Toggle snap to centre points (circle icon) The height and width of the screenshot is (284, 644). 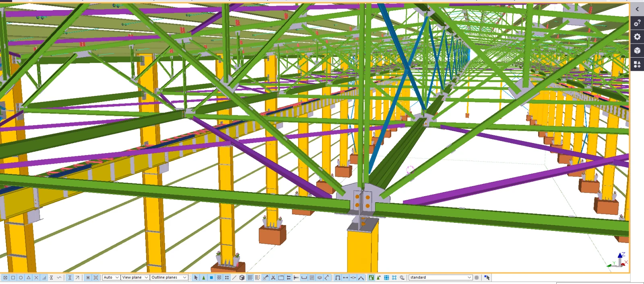click(21, 278)
